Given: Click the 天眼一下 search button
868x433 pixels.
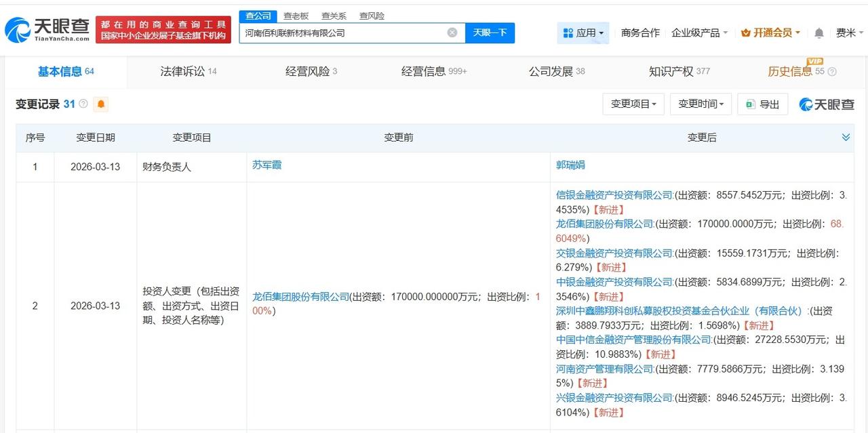Looking at the screenshot, I should pyautogui.click(x=490, y=32).
